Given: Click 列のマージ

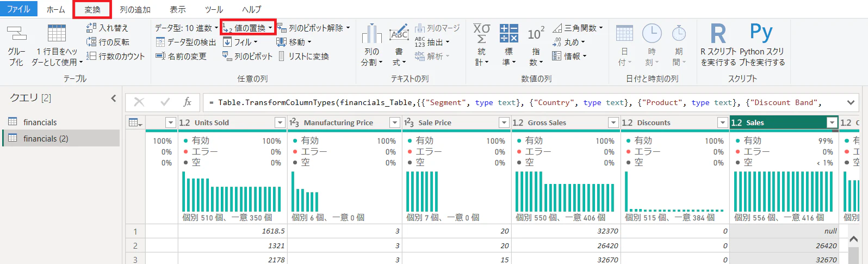Looking at the screenshot, I should [x=437, y=28].
